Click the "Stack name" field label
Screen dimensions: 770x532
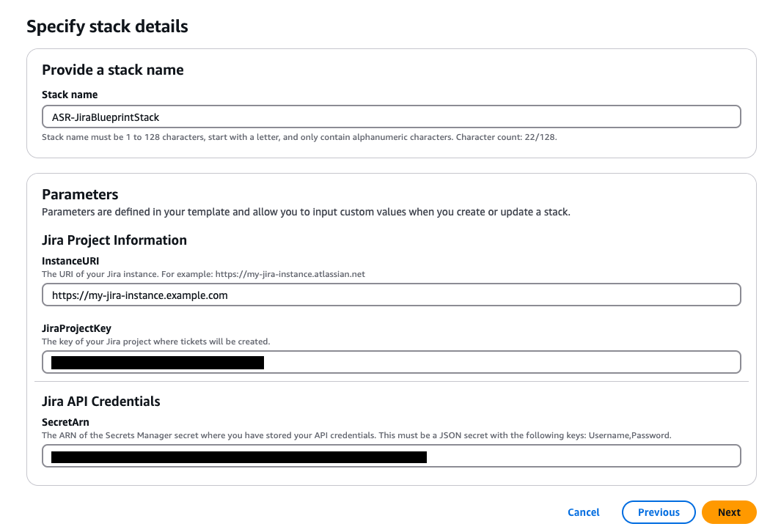[x=70, y=95]
